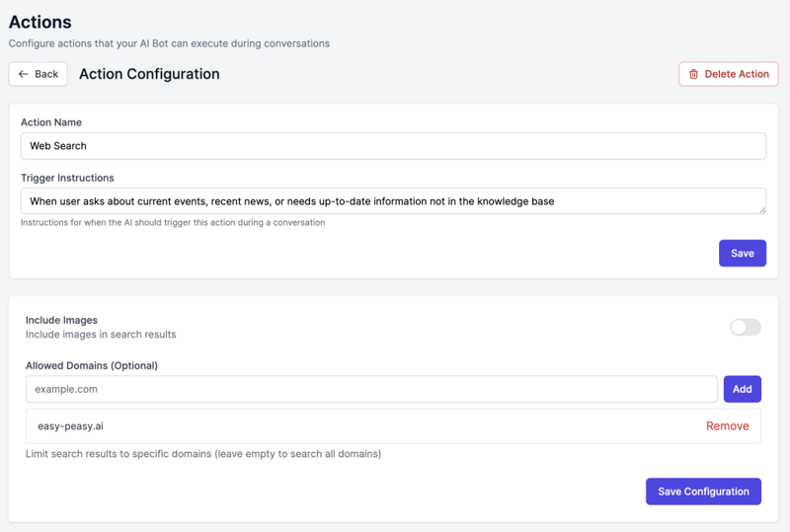Click the left arrow icon in Back button
Screen dimensions: 790x532
pyautogui.click(x=24, y=74)
